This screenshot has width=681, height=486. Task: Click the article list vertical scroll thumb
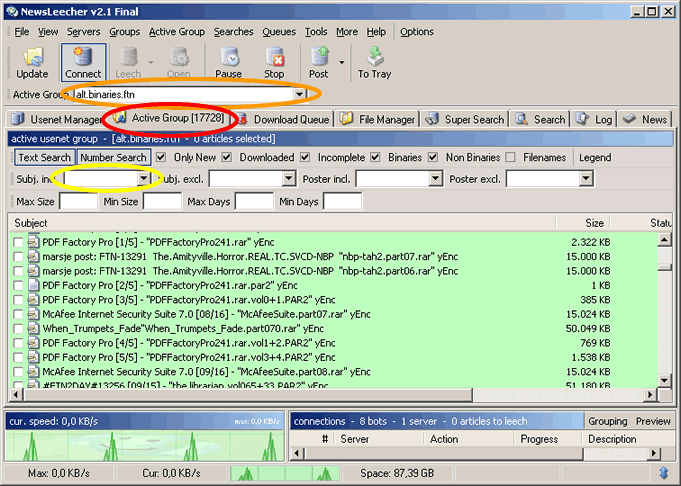coord(664,268)
